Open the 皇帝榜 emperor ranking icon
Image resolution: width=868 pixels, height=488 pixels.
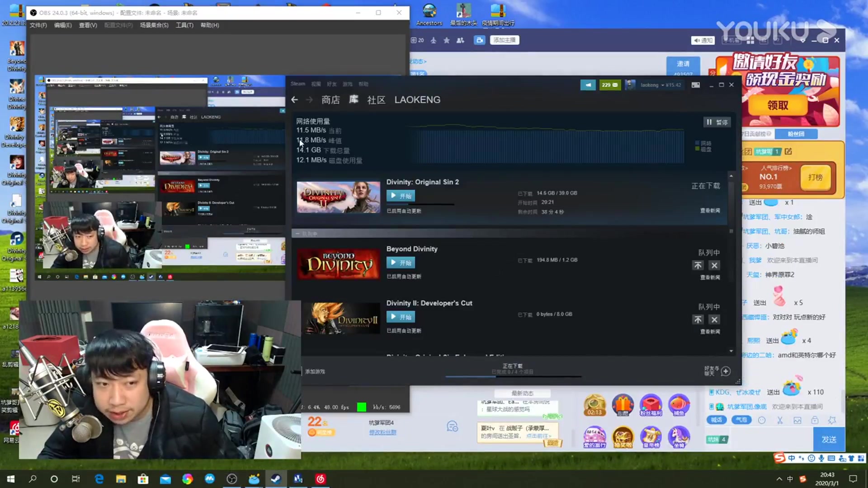click(651, 437)
